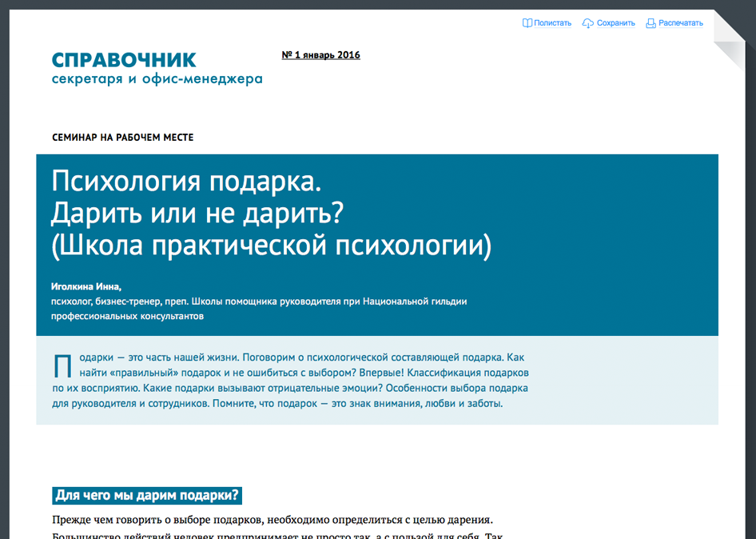Click the headline line Психология подарка
Screen dimensions: 756x539
[185, 182]
